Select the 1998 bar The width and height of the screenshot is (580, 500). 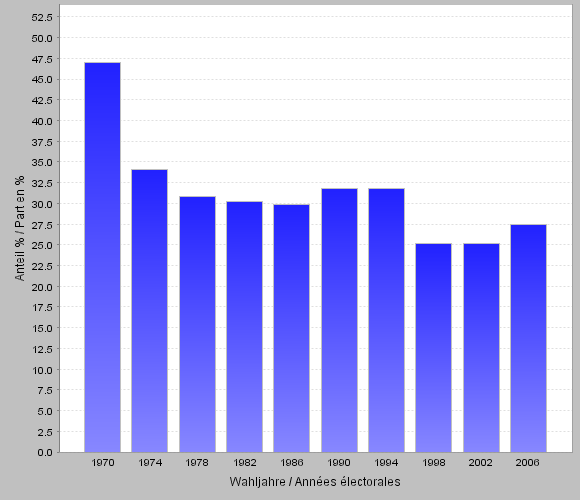(x=433, y=348)
